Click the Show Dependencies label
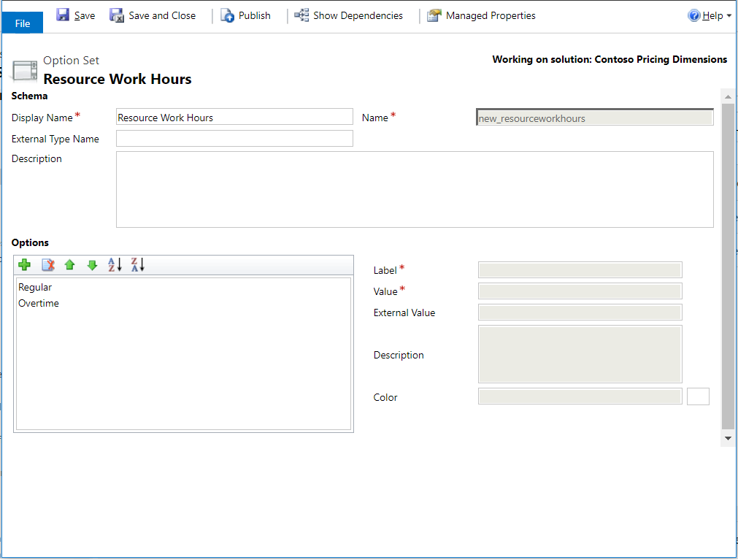This screenshot has height=560, width=738. (358, 15)
